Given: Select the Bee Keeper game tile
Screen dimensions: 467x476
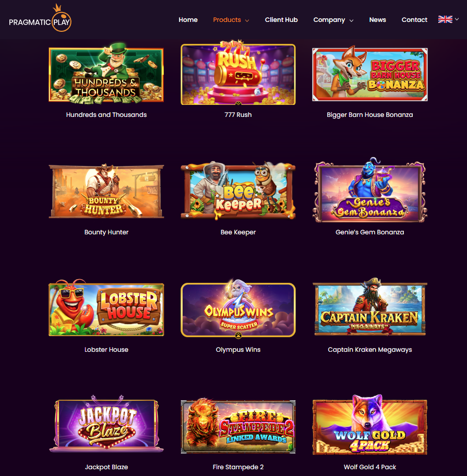Looking at the screenshot, I should (238, 191).
